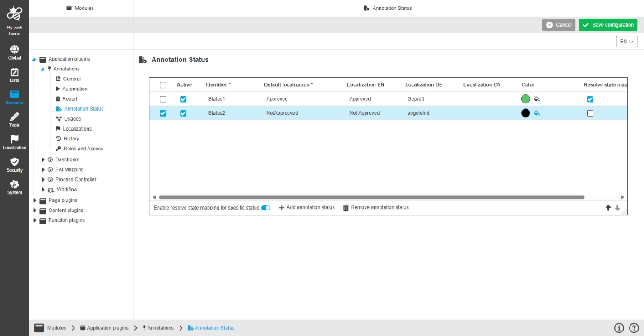
Task: Click the info icon in footer
Action: 619,328
